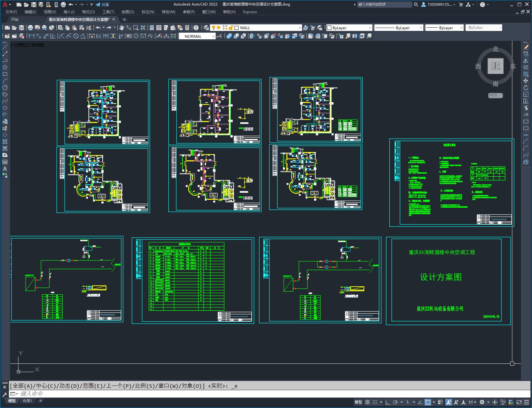Image resolution: width=532 pixels, height=408 pixels.
Task: Select the Multiline Text A tool
Action: pyautogui.click(x=5, y=169)
